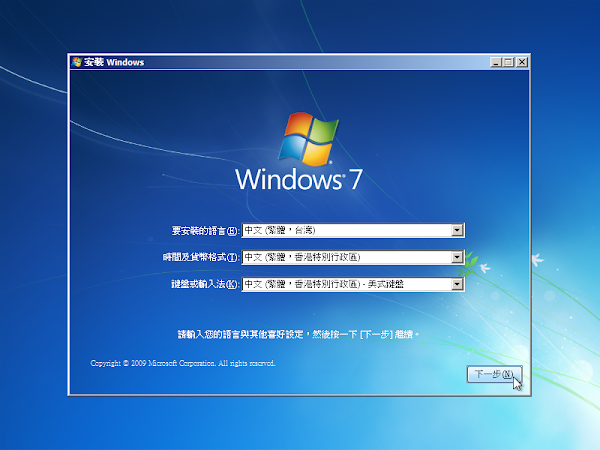Viewport: 600px width, 450px height.
Task: Click the Windows flag icon in title bar
Action: point(77,62)
